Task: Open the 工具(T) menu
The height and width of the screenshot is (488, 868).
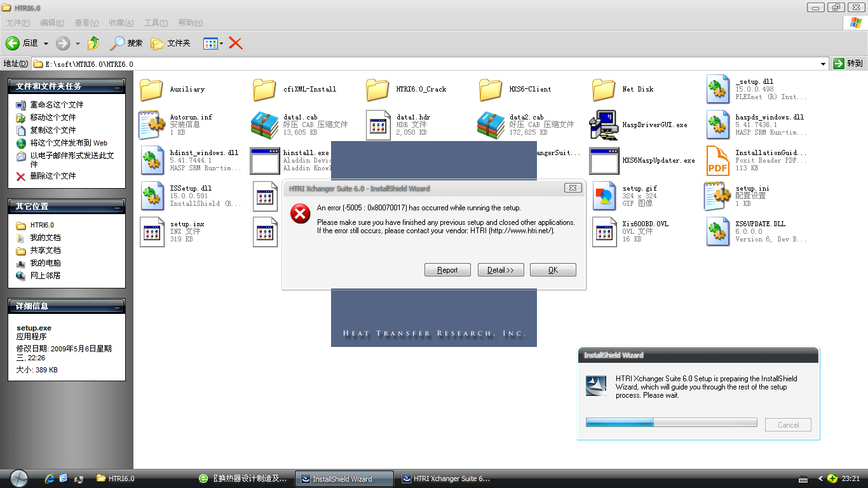Action: (x=155, y=23)
